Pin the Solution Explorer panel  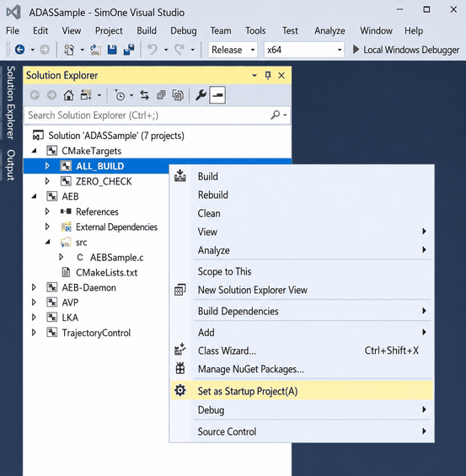(x=268, y=75)
